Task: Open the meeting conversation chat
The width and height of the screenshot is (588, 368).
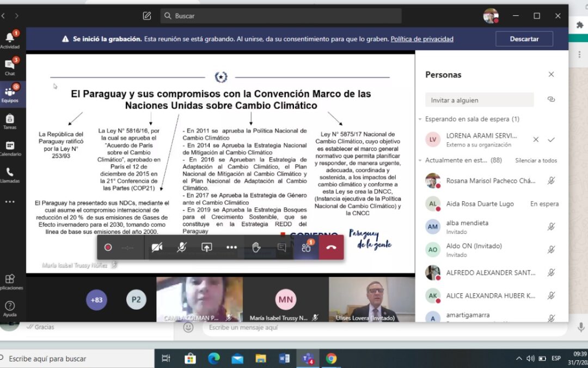Action: (x=281, y=247)
